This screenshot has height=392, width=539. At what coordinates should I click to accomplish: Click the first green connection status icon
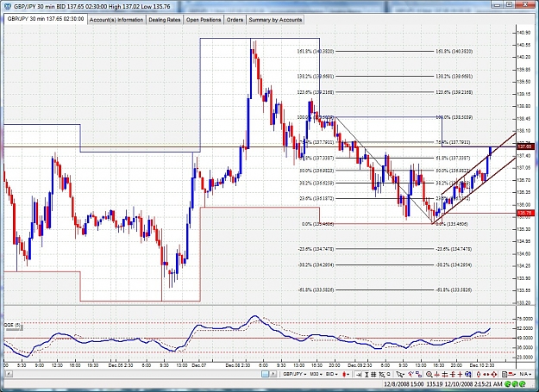tap(507, 383)
